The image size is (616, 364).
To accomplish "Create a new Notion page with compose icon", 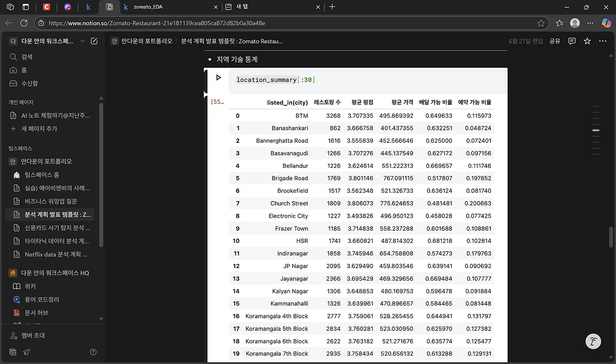I will pyautogui.click(x=94, y=41).
